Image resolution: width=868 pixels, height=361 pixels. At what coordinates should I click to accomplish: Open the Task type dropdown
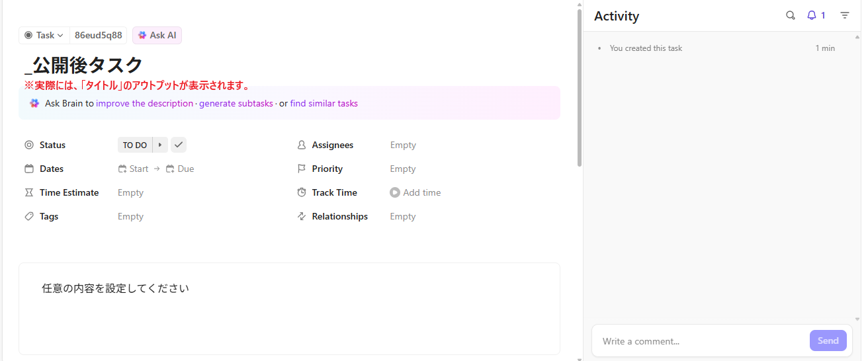[x=44, y=35]
